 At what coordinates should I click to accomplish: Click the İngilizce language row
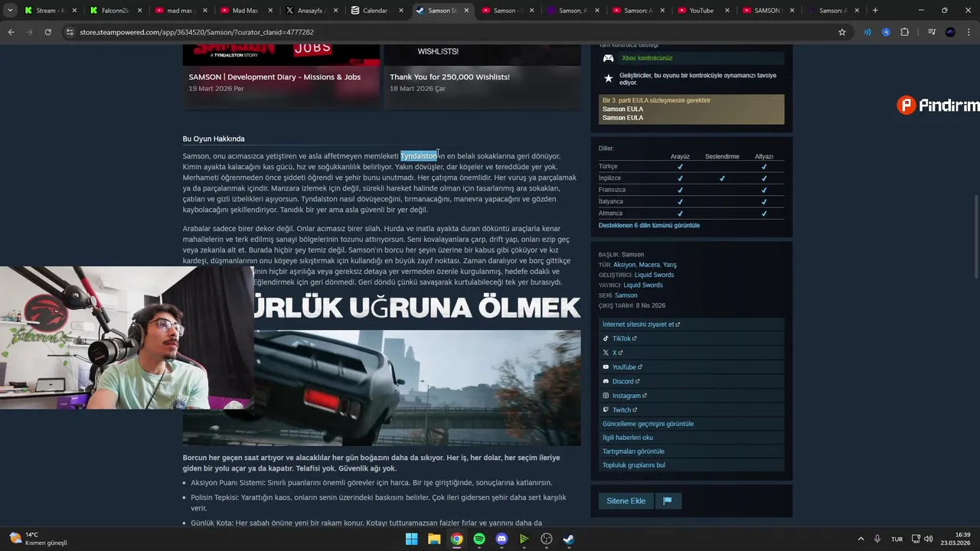(x=691, y=178)
